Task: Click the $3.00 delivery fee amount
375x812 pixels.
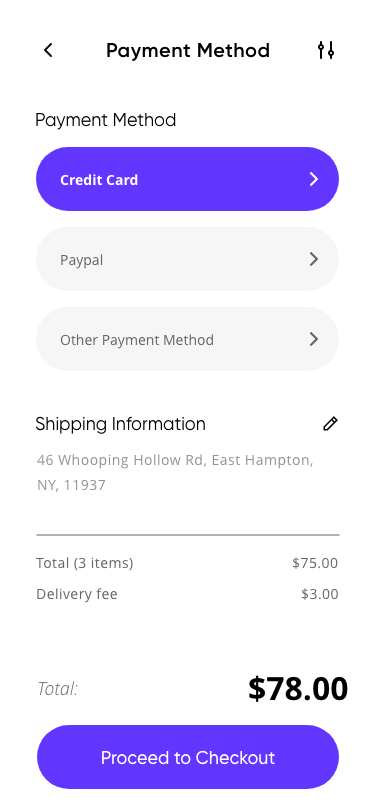Action: coord(320,594)
